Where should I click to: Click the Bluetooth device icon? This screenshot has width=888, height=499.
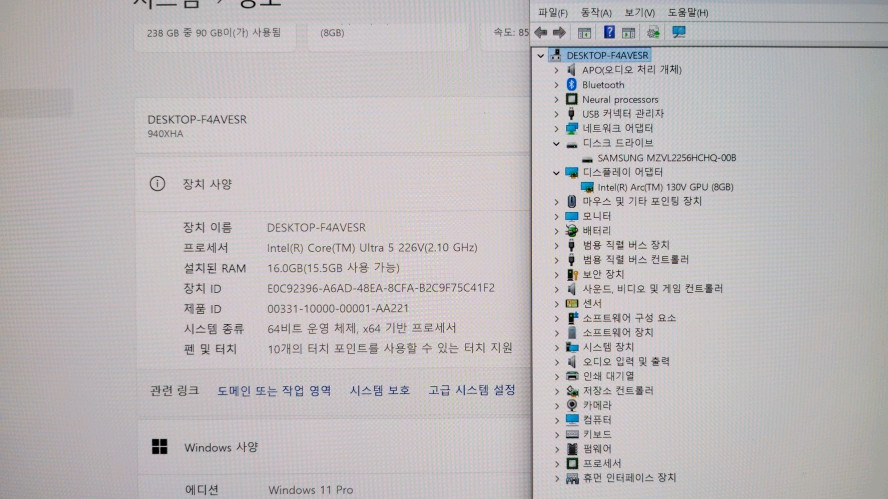tap(571, 84)
